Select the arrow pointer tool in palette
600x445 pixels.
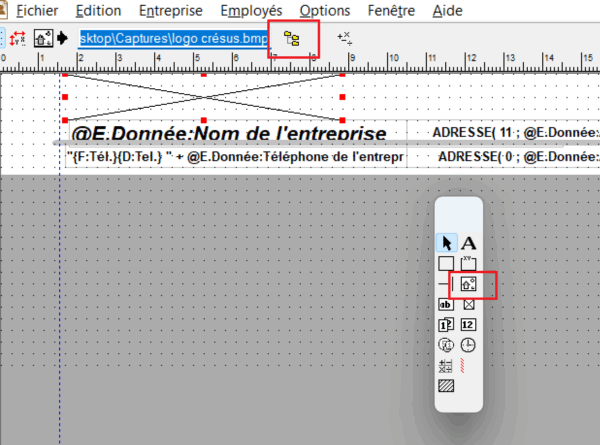(x=447, y=243)
